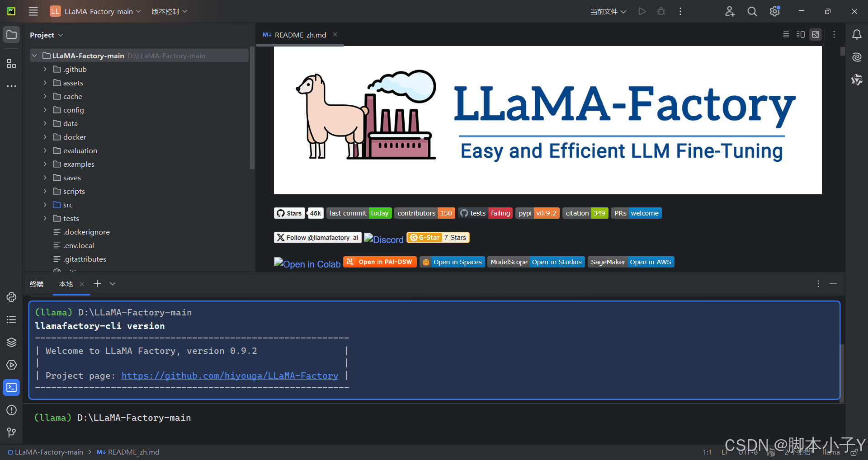Select the Terminal tool window icon
This screenshot has width=868, height=460.
12,387
